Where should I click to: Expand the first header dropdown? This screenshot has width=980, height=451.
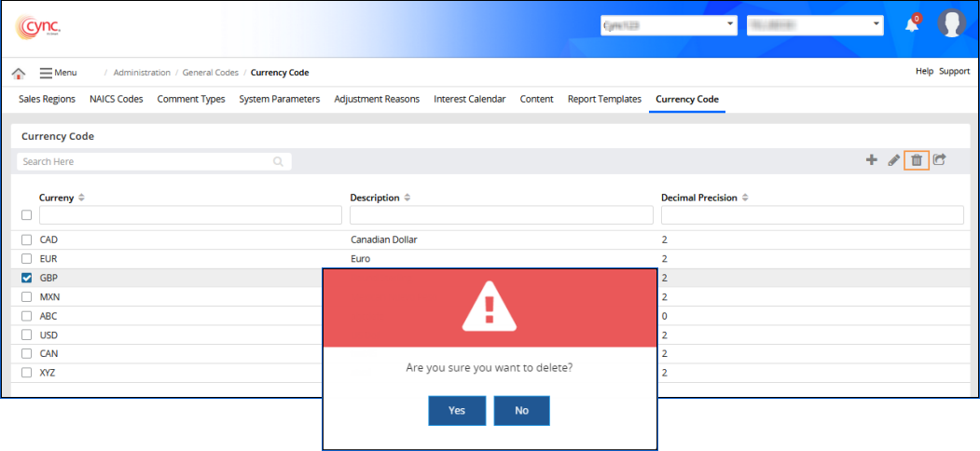pyautogui.click(x=669, y=24)
